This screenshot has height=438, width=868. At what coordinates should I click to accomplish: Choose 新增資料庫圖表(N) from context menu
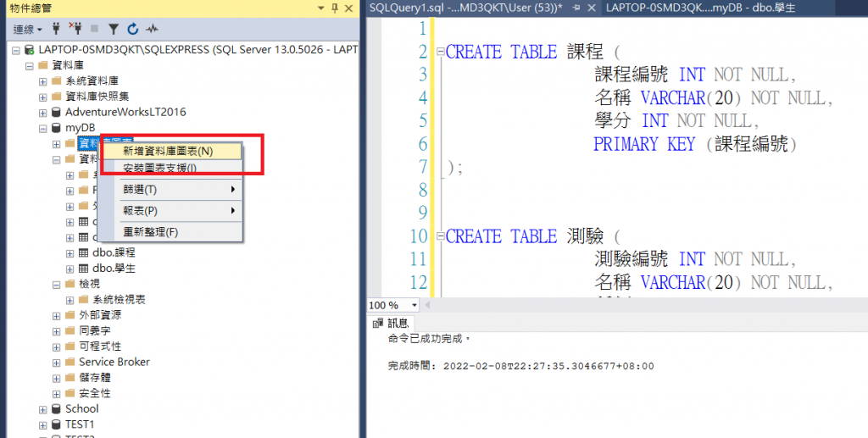tap(171, 151)
